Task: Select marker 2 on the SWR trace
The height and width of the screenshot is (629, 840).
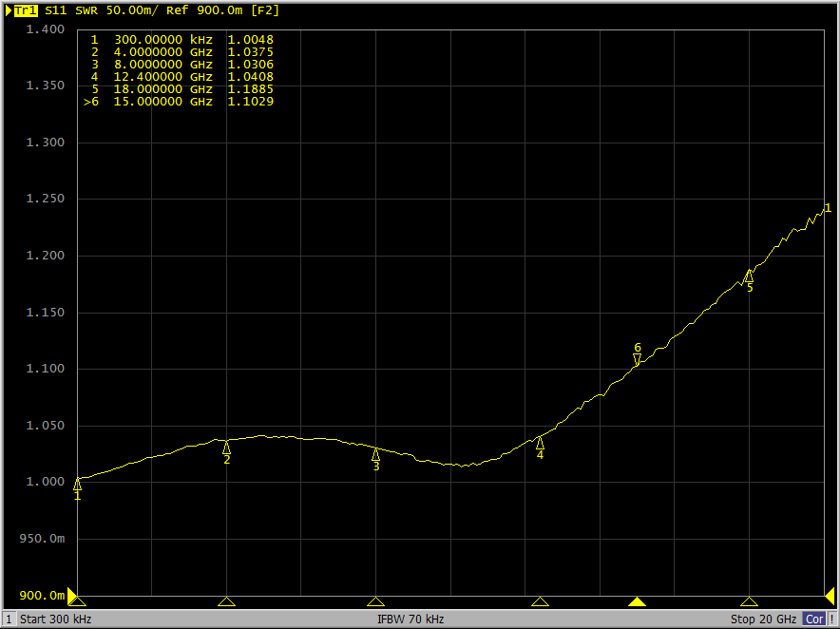Action: point(226,448)
